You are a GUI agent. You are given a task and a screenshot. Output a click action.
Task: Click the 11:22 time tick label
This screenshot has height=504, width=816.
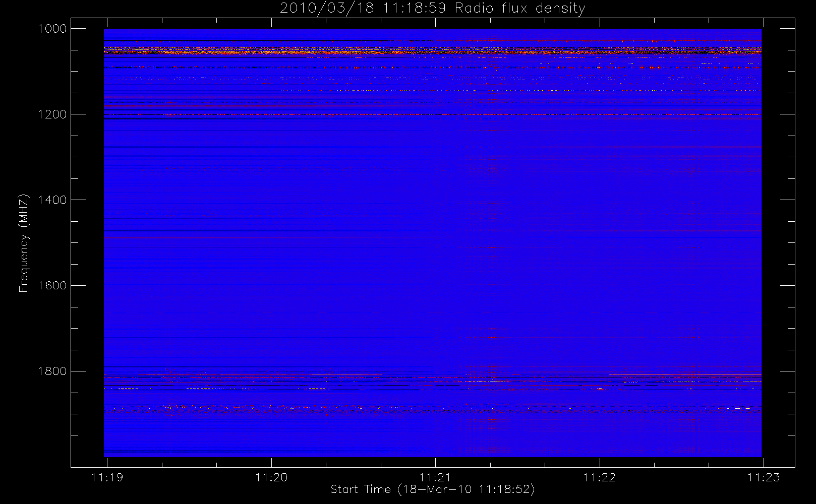(600, 477)
